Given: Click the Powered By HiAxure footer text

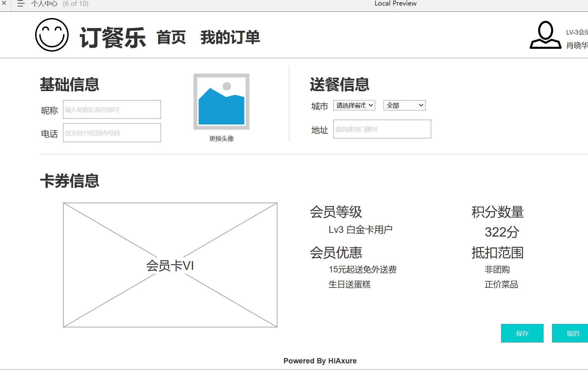Looking at the screenshot, I should [x=320, y=361].
